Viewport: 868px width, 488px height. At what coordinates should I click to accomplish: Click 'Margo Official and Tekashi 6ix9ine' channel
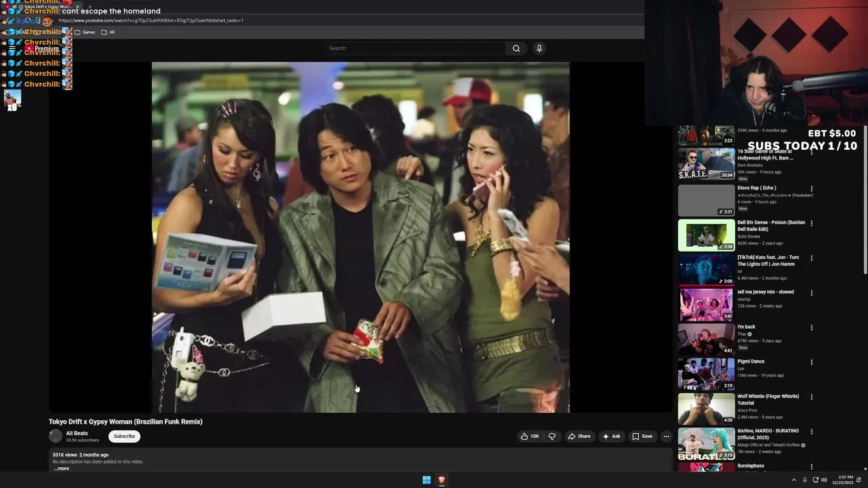pyautogui.click(x=769, y=445)
